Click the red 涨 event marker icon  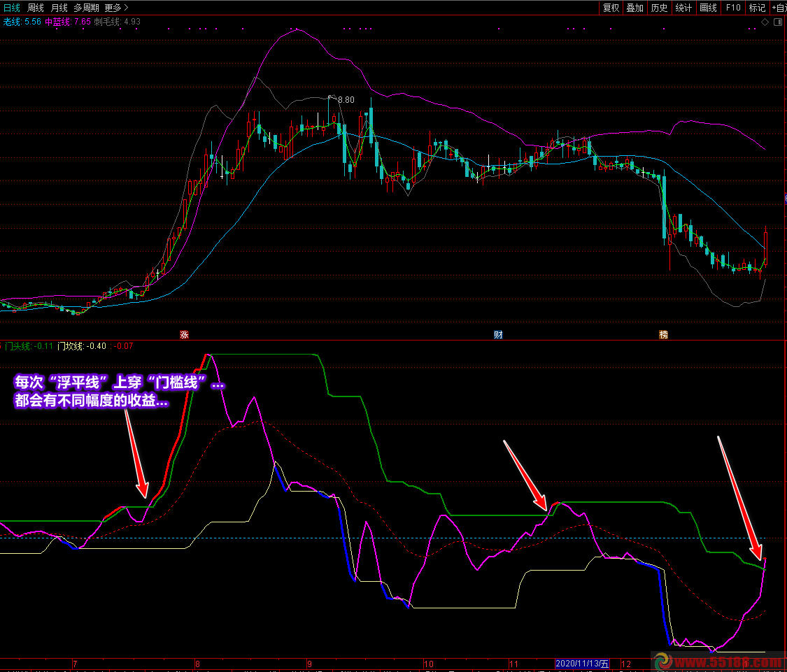tap(185, 334)
